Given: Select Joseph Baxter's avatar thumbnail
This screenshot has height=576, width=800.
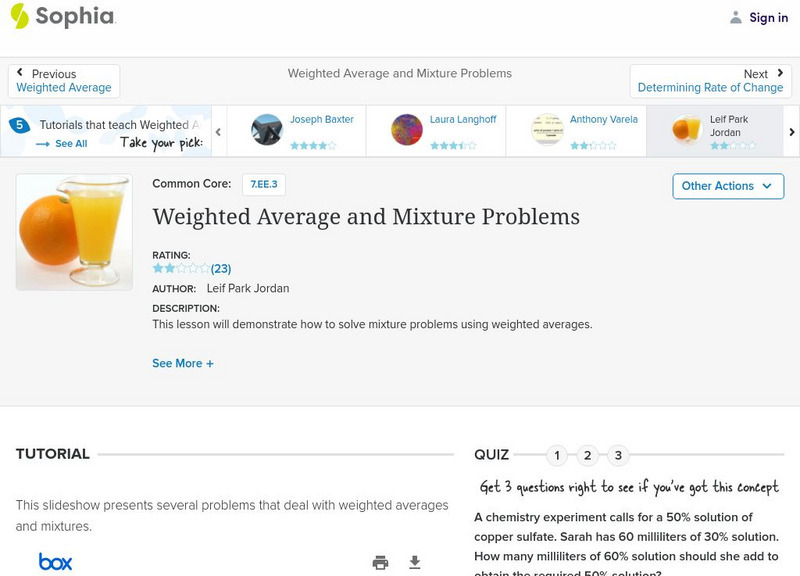Looking at the screenshot, I should (x=267, y=130).
